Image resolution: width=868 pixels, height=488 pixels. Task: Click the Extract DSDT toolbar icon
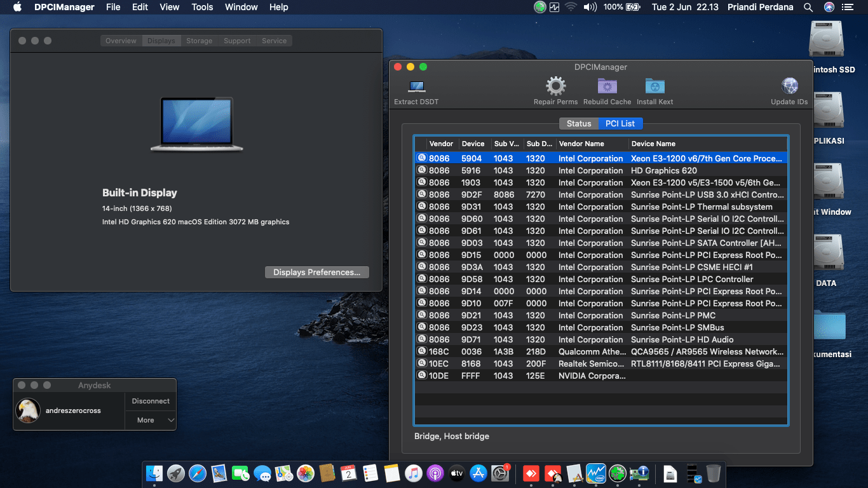417,86
